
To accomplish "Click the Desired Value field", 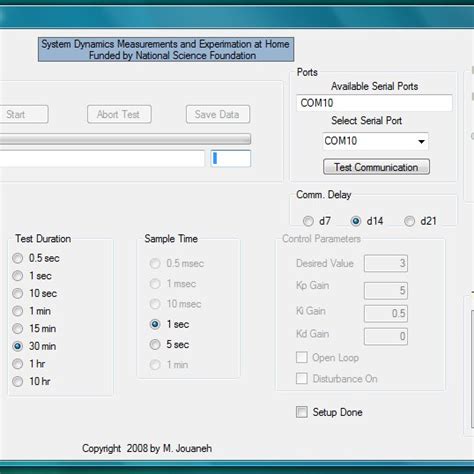I will pyautogui.click(x=386, y=263).
